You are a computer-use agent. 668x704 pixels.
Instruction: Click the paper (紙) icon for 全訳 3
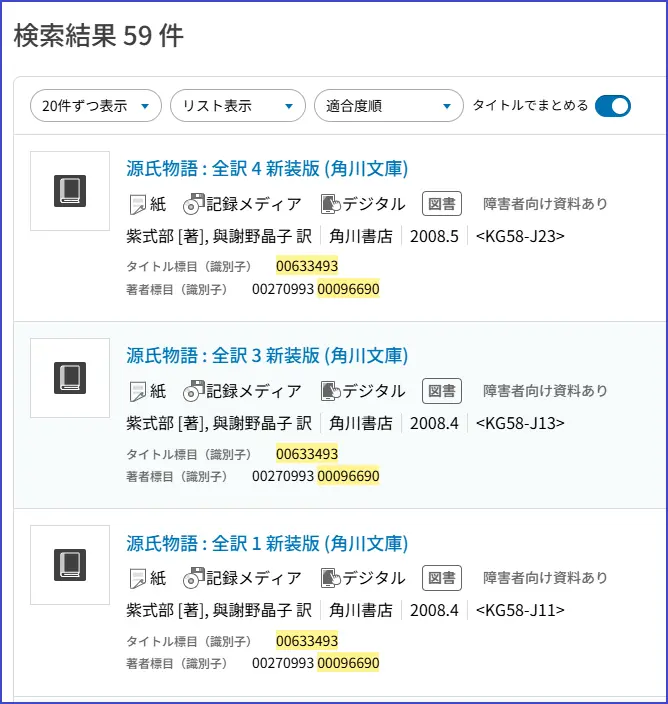pos(138,391)
